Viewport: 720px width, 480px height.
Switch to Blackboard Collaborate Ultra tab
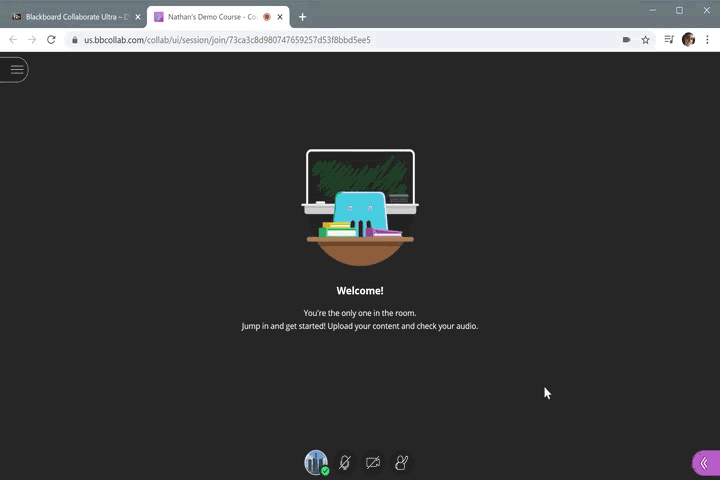tap(70, 17)
